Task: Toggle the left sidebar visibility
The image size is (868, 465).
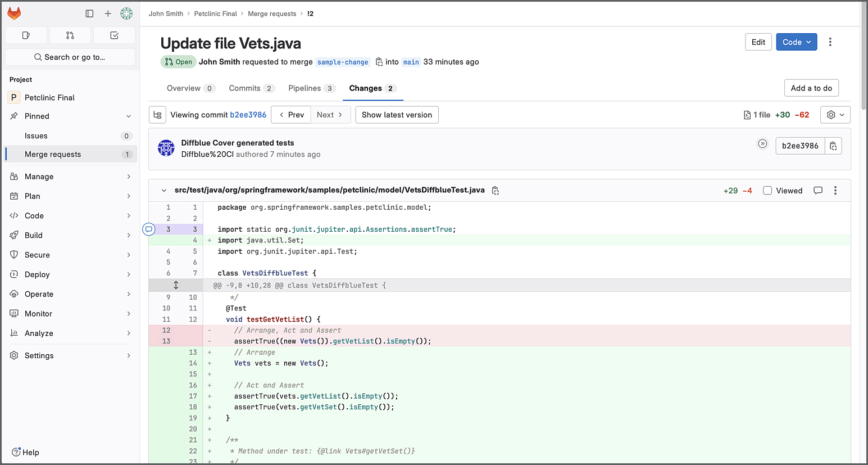Action: 89,13
